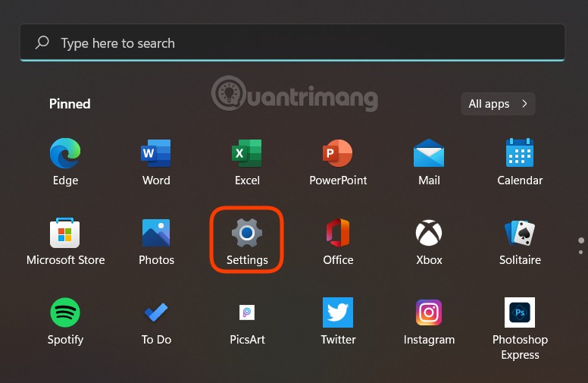Click the 'Type here to search' field
This screenshot has height=383, width=588.
point(292,42)
